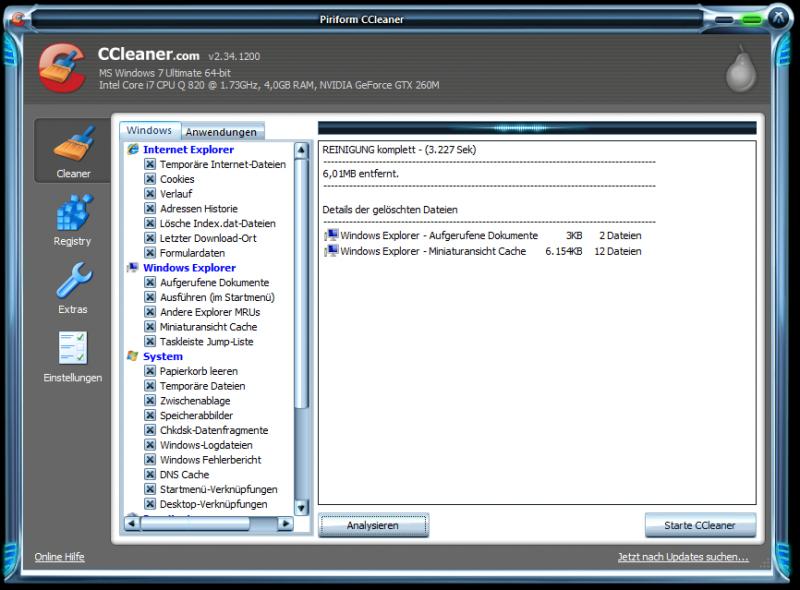Uncheck Andere Explorer MRUs
The width and height of the screenshot is (800, 590).
pyautogui.click(x=149, y=312)
